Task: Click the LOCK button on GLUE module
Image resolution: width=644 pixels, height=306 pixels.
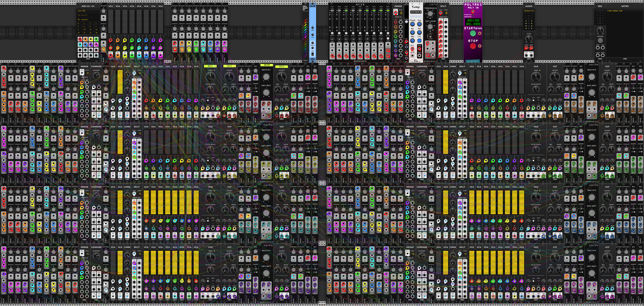Action: pyautogui.click(x=312, y=35)
